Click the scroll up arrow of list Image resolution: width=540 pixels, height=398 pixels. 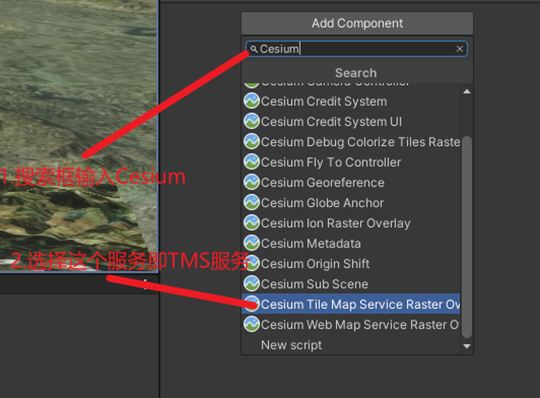(x=467, y=92)
